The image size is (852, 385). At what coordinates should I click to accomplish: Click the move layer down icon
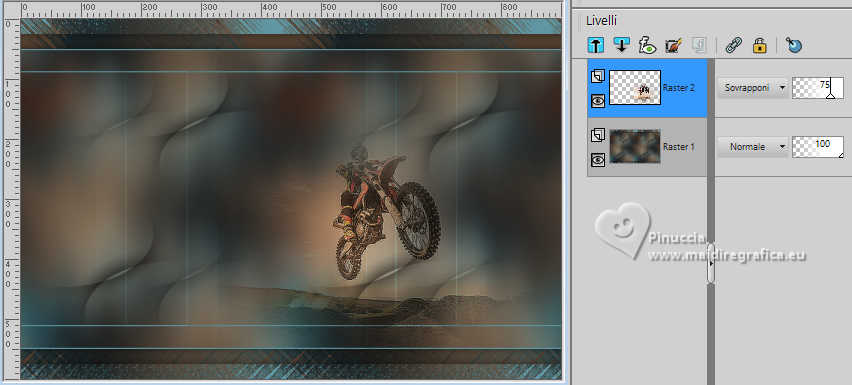pyautogui.click(x=622, y=45)
